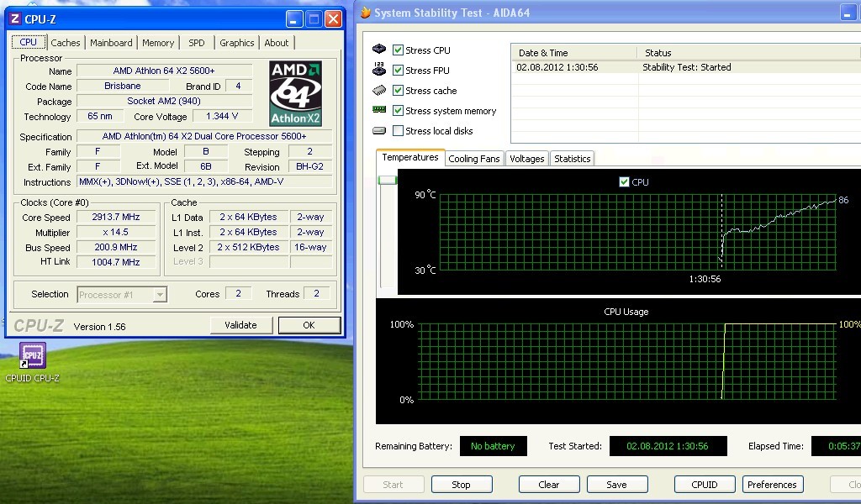Click the CPU-Z title bar icon
Viewport: 861px width, 504px height.
(x=15, y=18)
